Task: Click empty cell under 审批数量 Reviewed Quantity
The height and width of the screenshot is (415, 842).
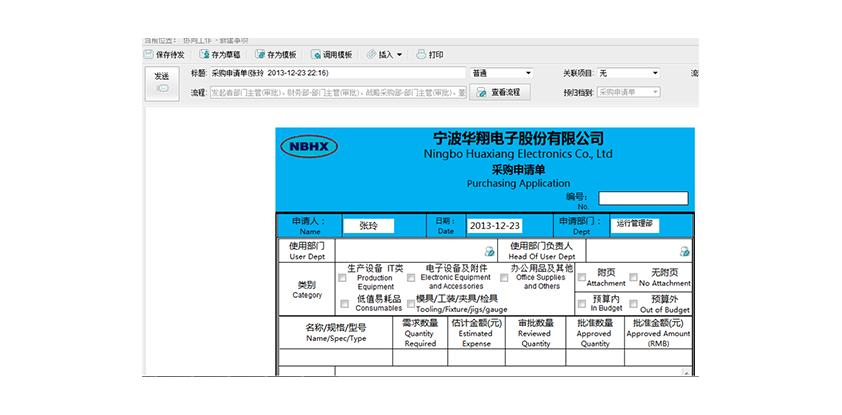Action: tap(535, 358)
